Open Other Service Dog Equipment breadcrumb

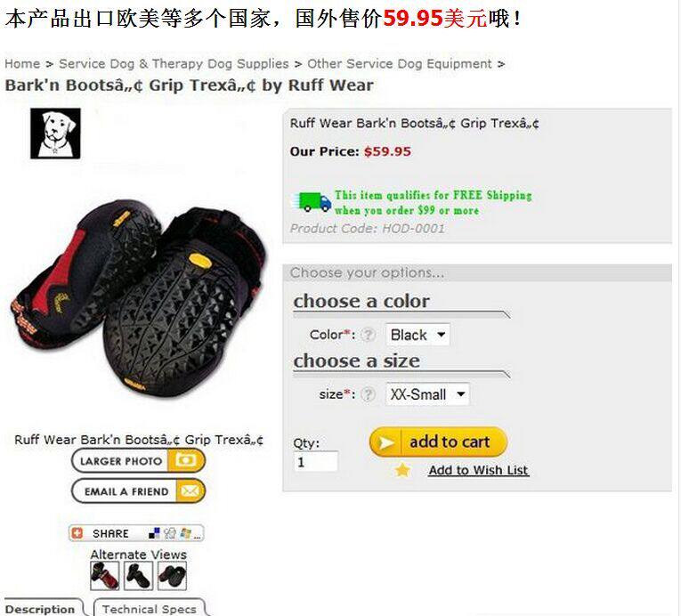tap(400, 64)
